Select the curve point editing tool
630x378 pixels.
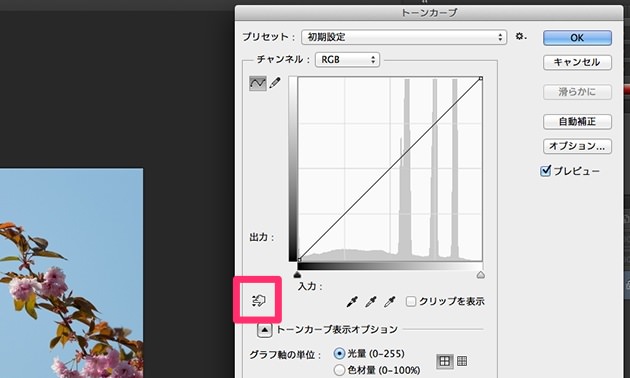coord(258,83)
